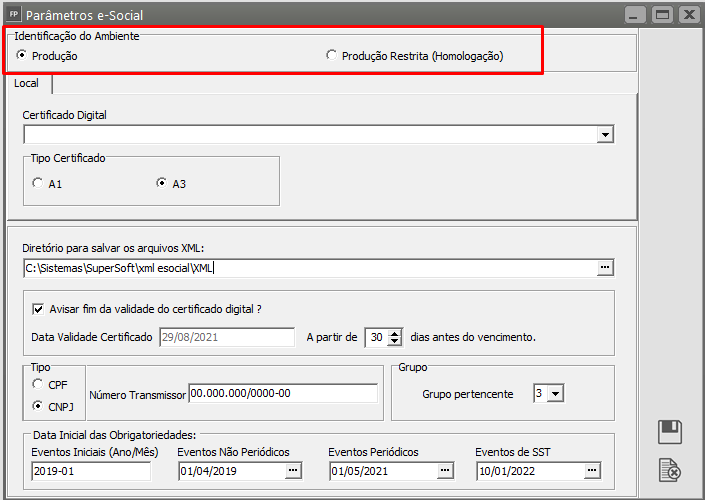Click the Eventos Periódicos date field

click(384, 471)
